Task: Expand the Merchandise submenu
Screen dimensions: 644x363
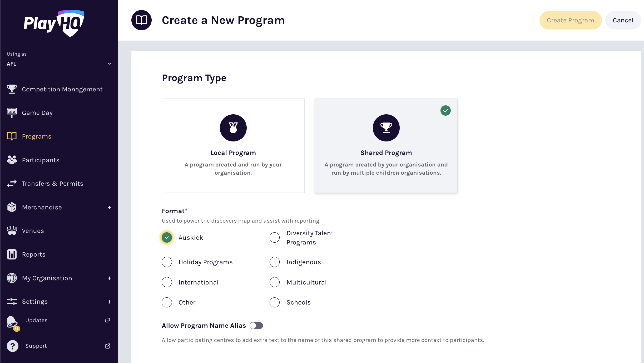Action: [x=109, y=208]
